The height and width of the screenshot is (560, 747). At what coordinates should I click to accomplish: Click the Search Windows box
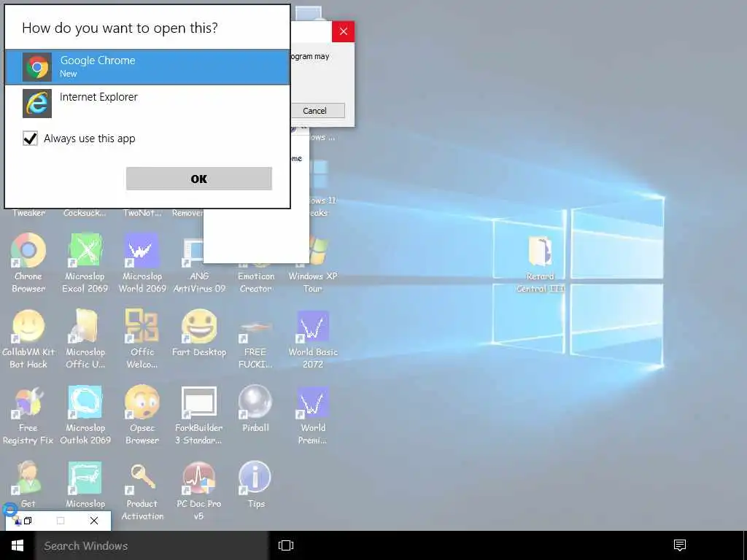point(152,545)
